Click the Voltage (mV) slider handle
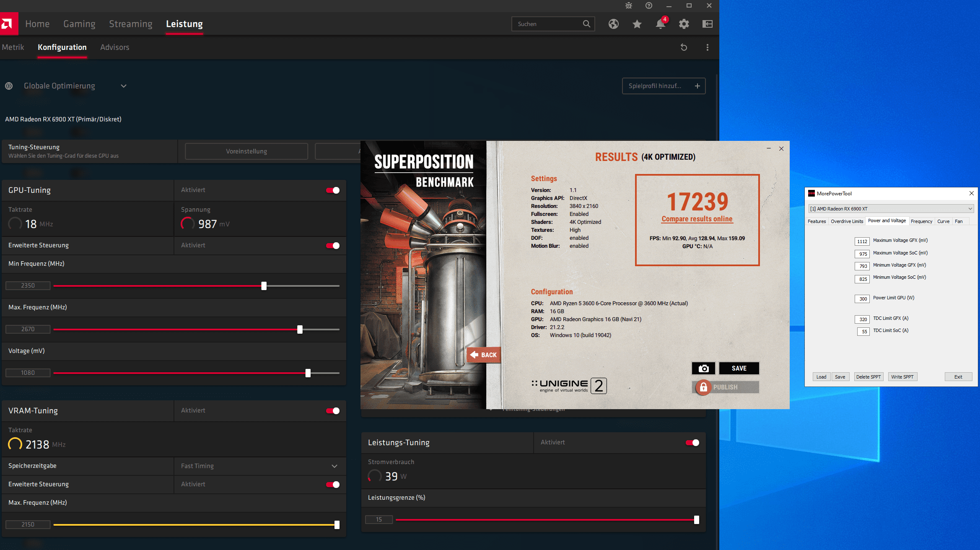The width and height of the screenshot is (980, 550). point(308,373)
